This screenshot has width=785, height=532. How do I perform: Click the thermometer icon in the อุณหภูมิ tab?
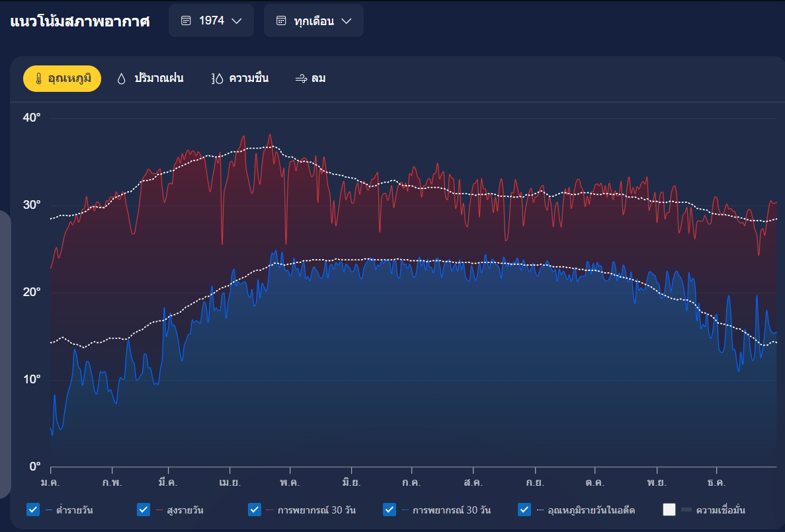(x=39, y=79)
